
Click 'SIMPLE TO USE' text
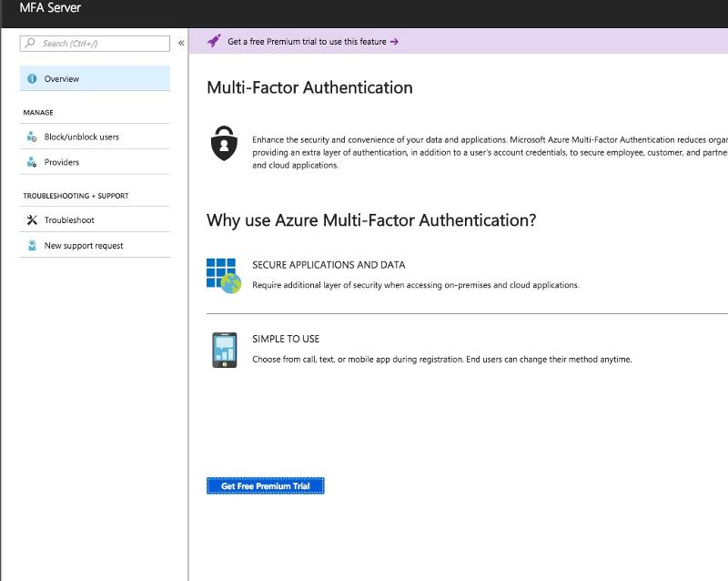point(286,339)
